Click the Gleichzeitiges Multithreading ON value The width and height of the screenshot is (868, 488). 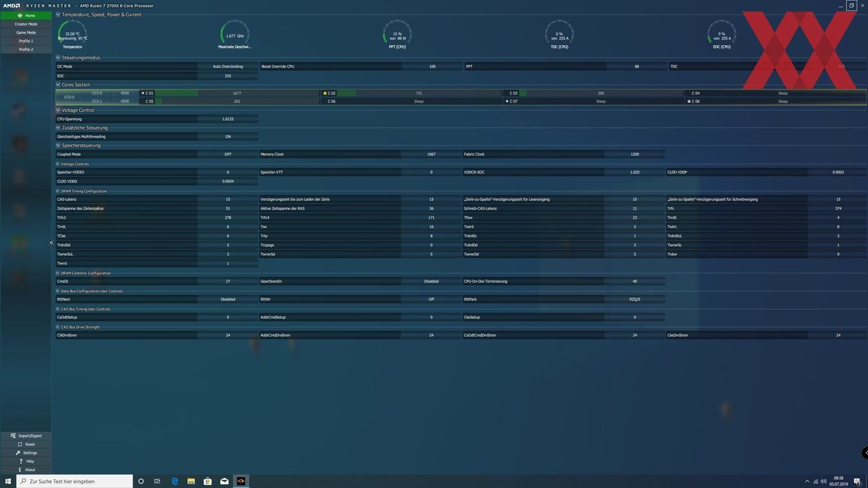pos(228,137)
